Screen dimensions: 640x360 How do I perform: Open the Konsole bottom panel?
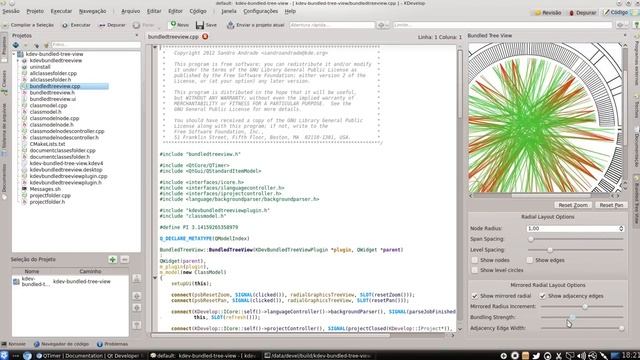click(13, 344)
